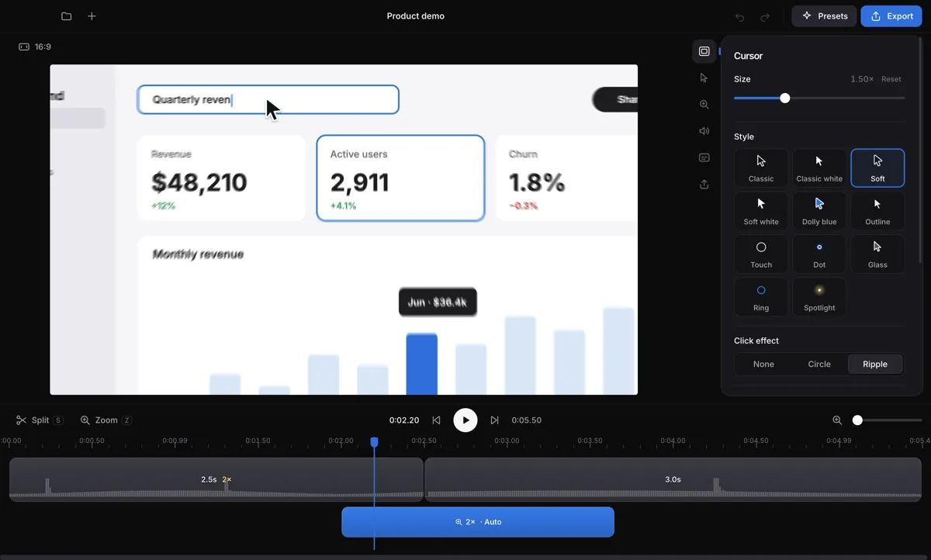Adjust the cursor Size slider handle
The height and width of the screenshot is (560, 931).
click(x=785, y=99)
